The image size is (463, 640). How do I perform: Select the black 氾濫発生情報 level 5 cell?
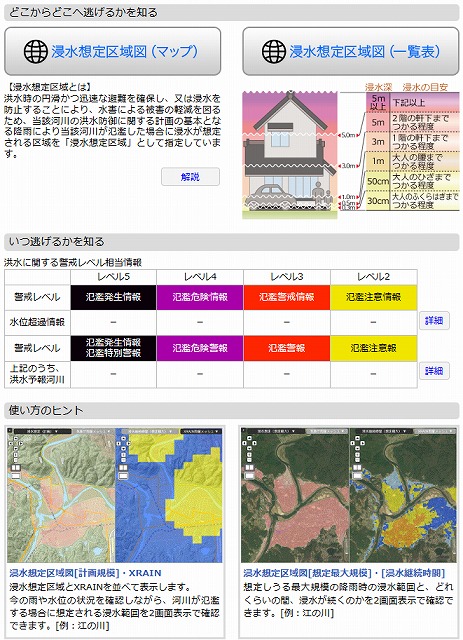[x=114, y=297]
